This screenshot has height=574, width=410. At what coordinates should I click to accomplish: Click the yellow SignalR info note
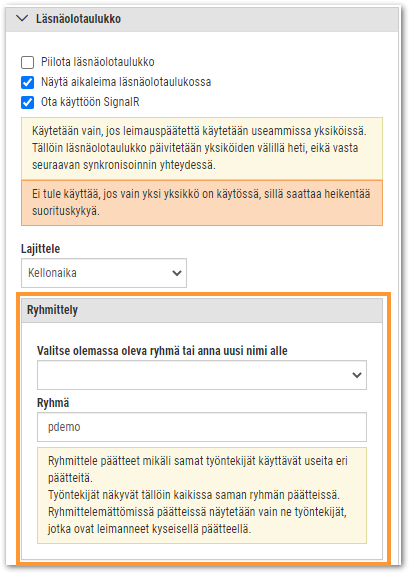pyautogui.click(x=202, y=148)
